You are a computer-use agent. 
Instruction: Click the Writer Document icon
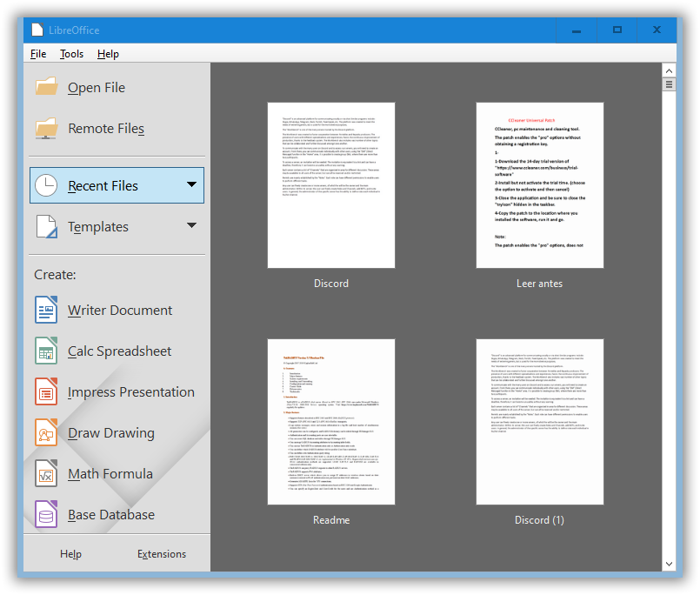(x=46, y=310)
